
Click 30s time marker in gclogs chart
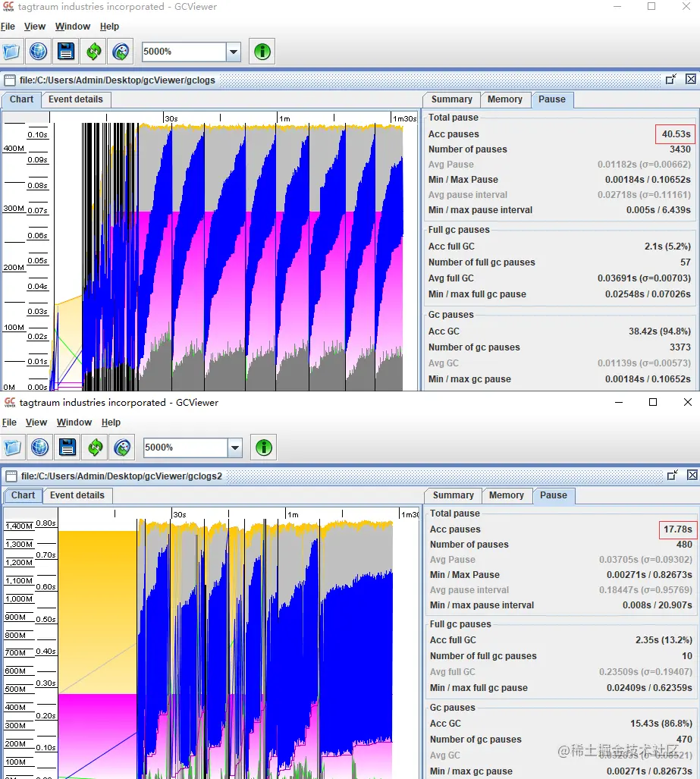point(171,119)
